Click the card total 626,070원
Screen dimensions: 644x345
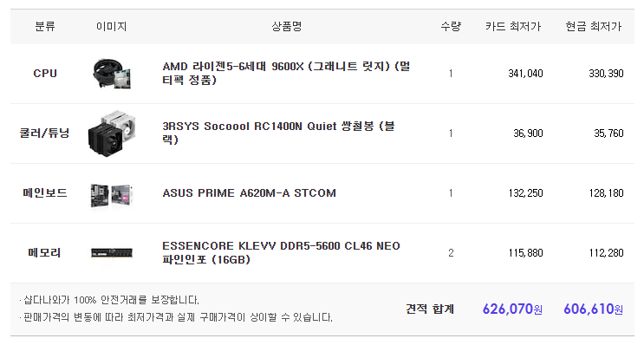512,309
